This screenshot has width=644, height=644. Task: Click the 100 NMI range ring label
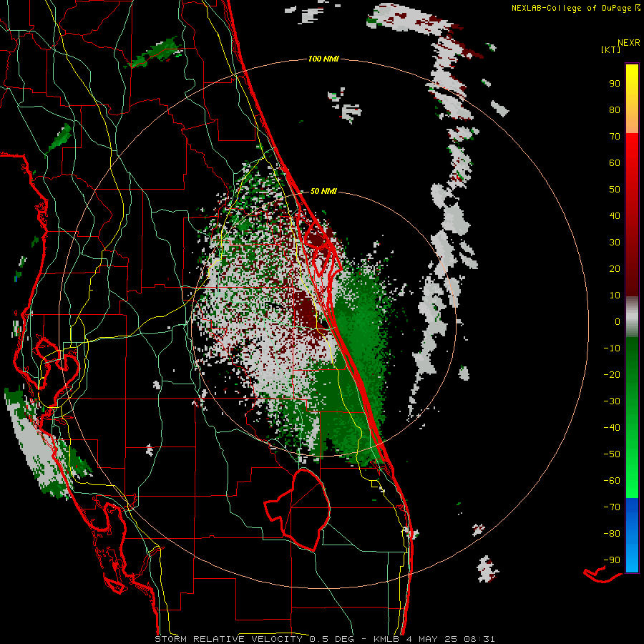point(323,59)
